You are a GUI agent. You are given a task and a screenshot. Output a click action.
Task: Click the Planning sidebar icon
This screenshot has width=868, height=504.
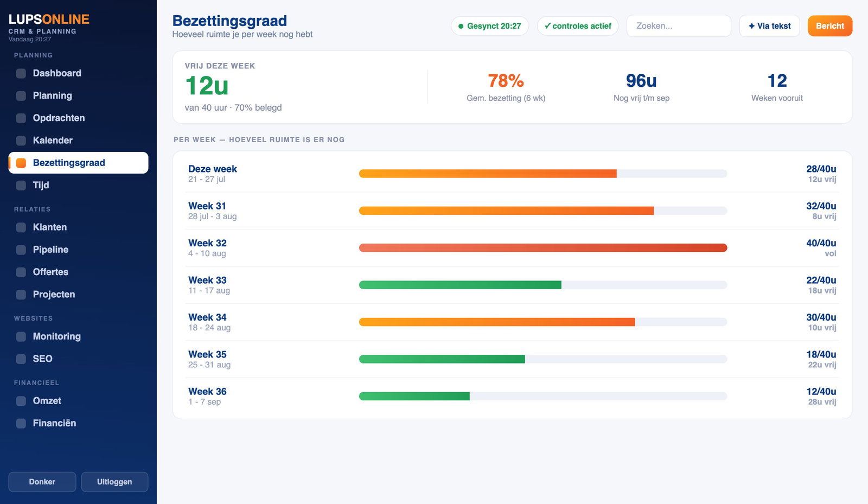pos(21,95)
